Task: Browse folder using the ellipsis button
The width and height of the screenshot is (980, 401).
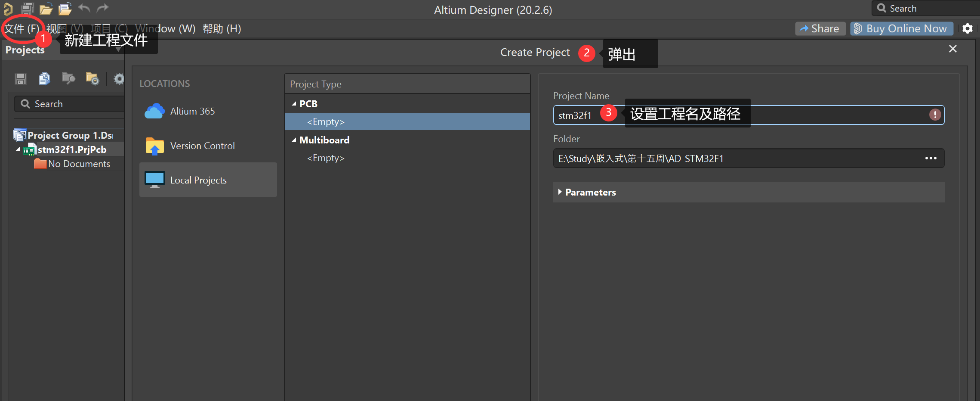Action: [931, 159]
